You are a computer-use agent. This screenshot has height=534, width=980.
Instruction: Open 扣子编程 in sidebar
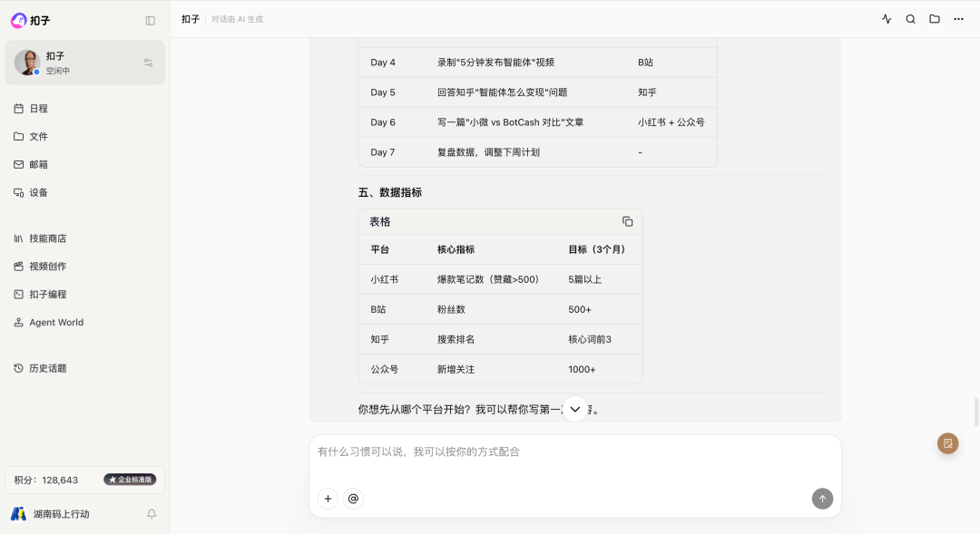click(x=85, y=295)
